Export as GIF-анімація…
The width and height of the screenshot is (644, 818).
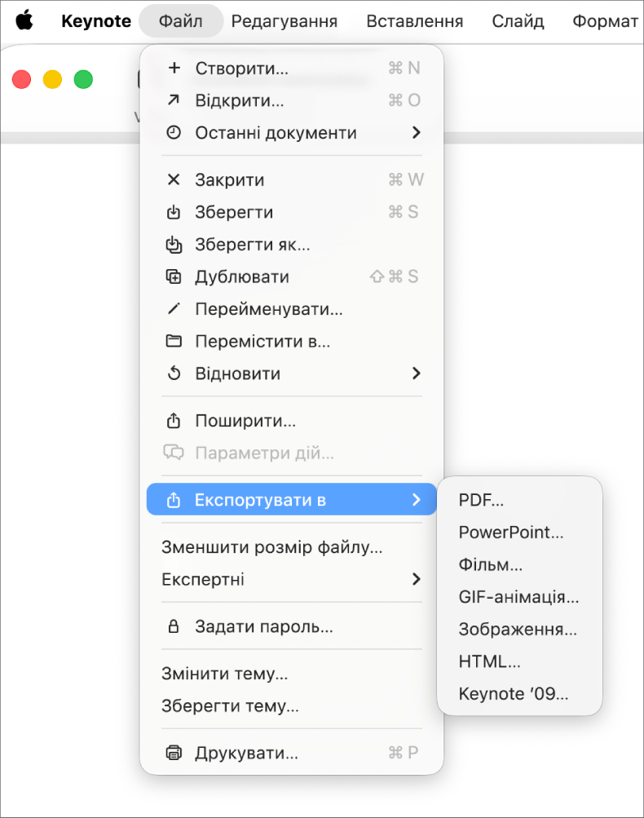point(519,597)
